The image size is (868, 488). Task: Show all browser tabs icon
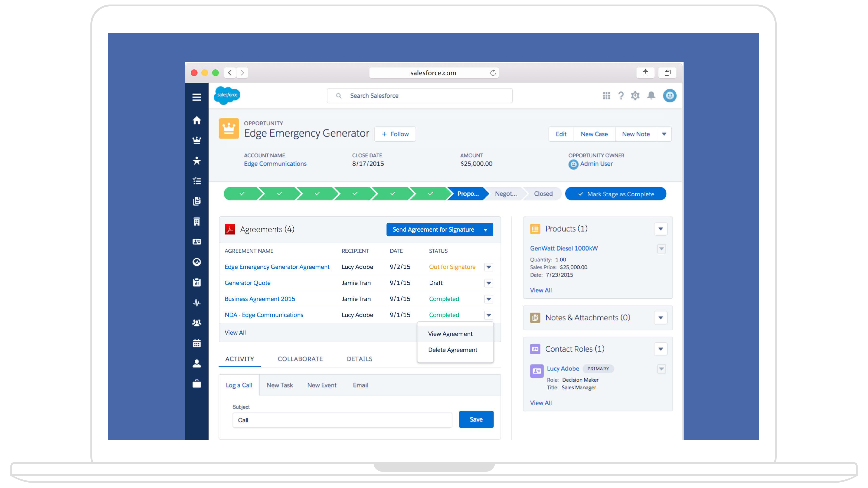(x=667, y=73)
